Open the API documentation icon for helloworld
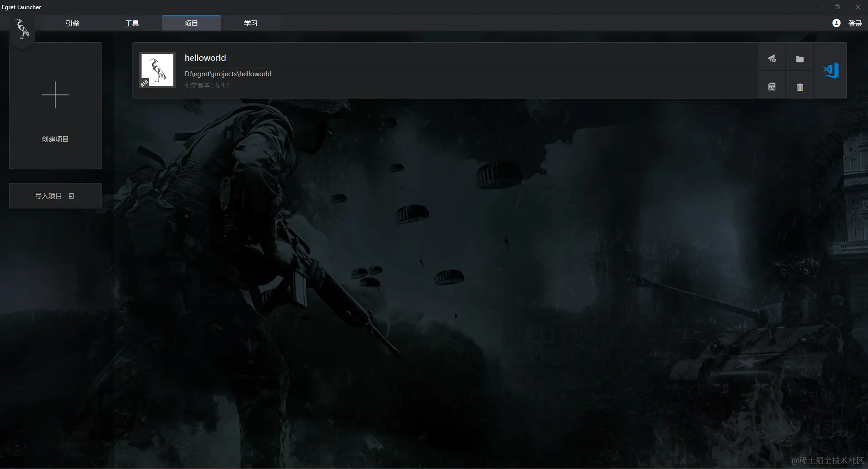Viewport: 868px width, 469px height. pyautogui.click(x=772, y=87)
